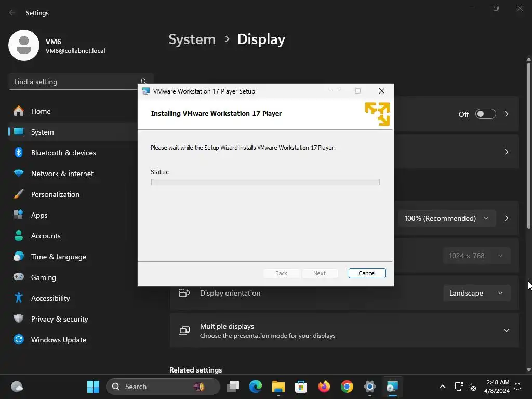Open Apps settings page
Image resolution: width=532 pixels, height=399 pixels.
coord(73,215)
